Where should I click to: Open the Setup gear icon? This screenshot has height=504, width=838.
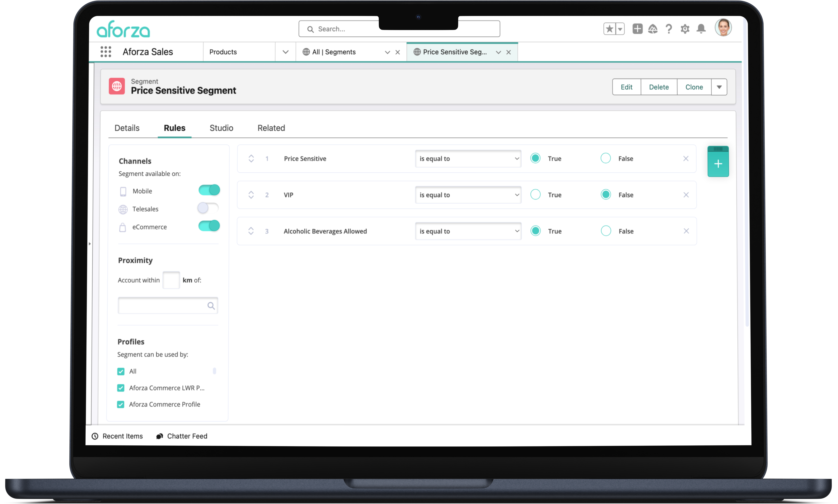coord(685,29)
